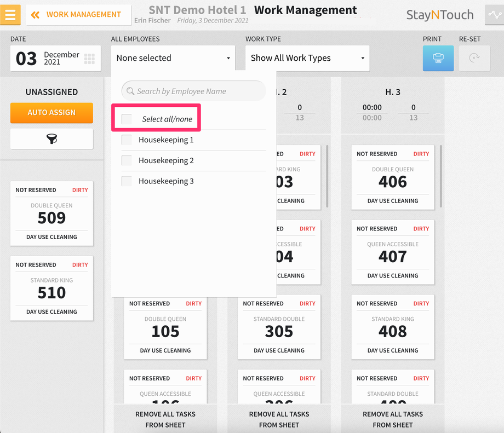The width and height of the screenshot is (504, 433).
Task: Select unassigned room 510 card
Action: pyautogui.click(x=51, y=288)
